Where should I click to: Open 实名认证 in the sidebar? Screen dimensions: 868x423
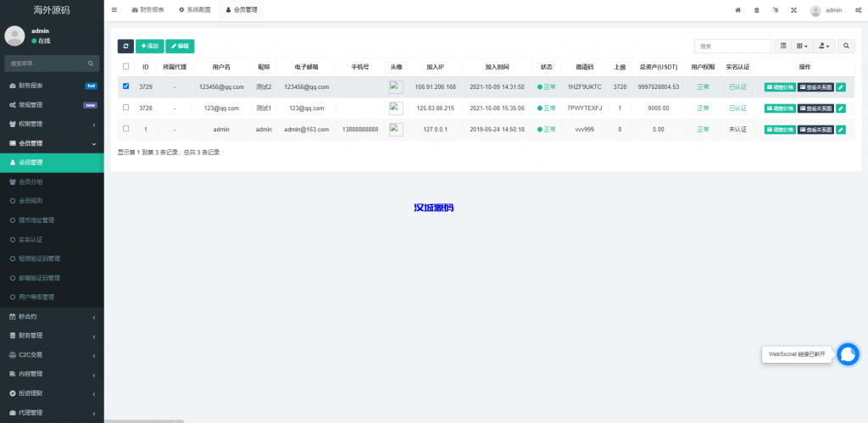(x=52, y=240)
